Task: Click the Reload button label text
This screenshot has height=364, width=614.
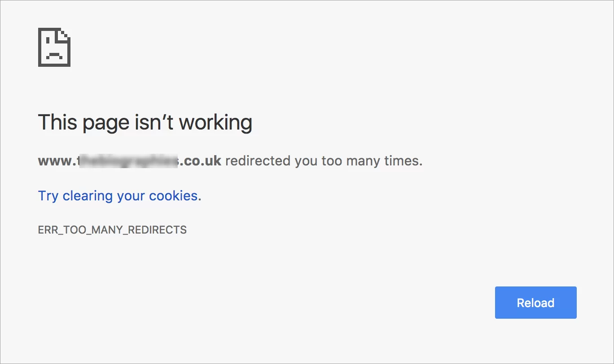Action: [x=535, y=303]
